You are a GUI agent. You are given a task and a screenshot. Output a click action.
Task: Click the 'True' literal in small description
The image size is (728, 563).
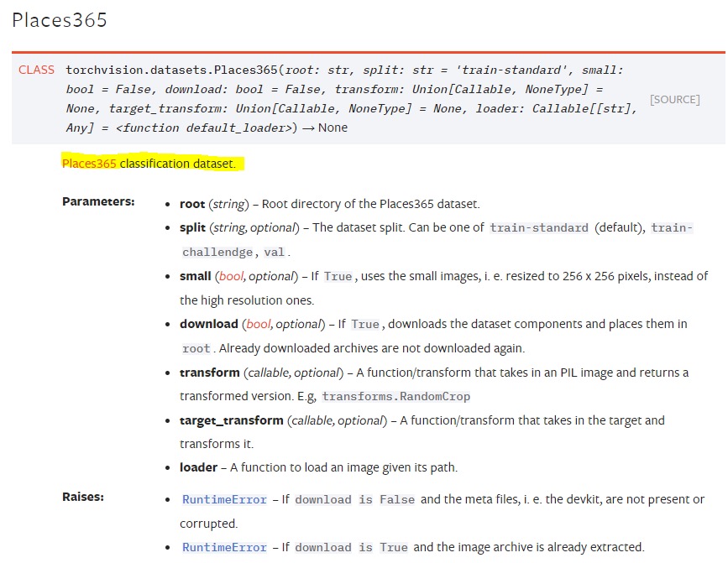[338, 276]
